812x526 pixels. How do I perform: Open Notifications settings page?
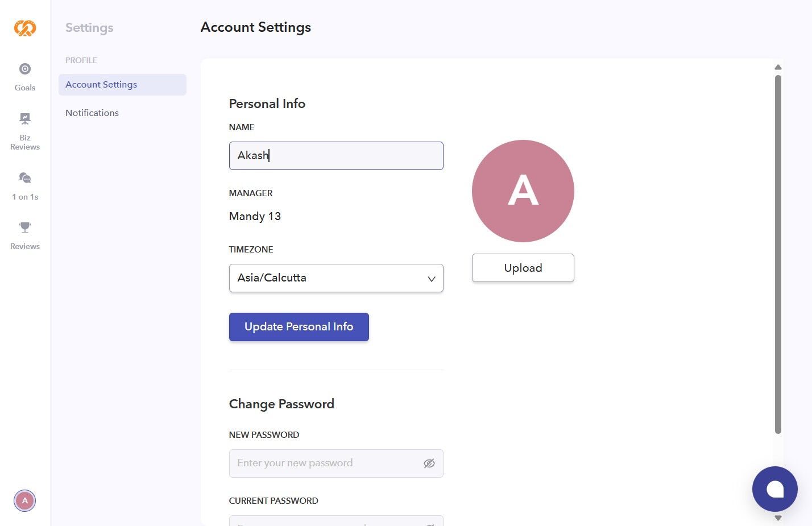(x=92, y=113)
